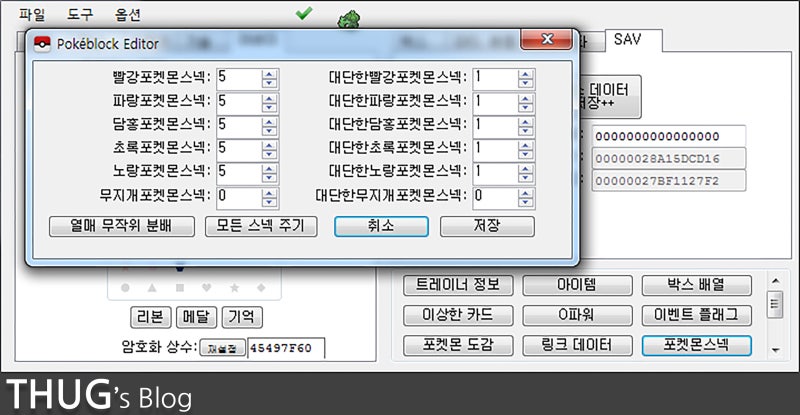Image resolution: width=800 pixels, height=415 pixels.
Task: Click the green checkmark validity icon
Action: point(304,13)
